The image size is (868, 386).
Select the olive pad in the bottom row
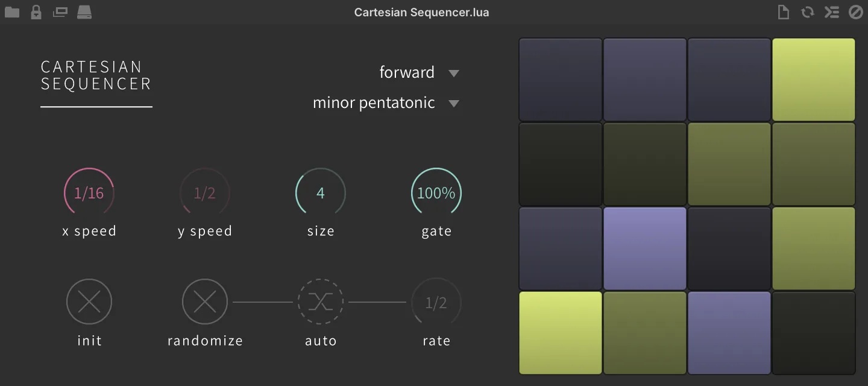pyautogui.click(x=645, y=333)
